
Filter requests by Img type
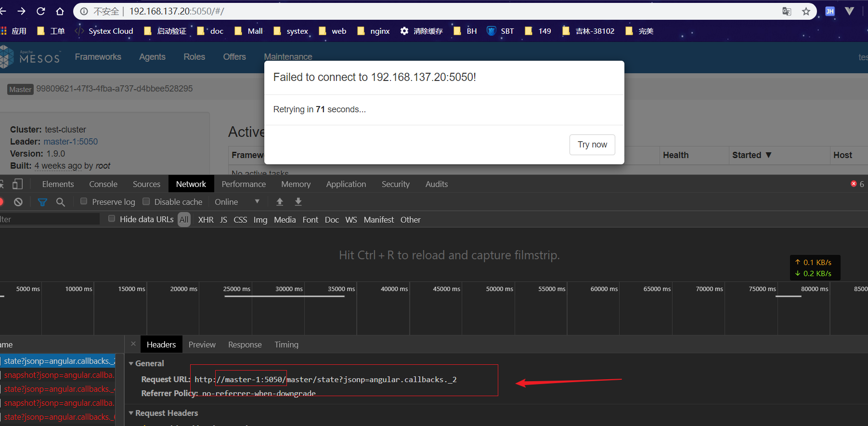pyautogui.click(x=260, y=220)
